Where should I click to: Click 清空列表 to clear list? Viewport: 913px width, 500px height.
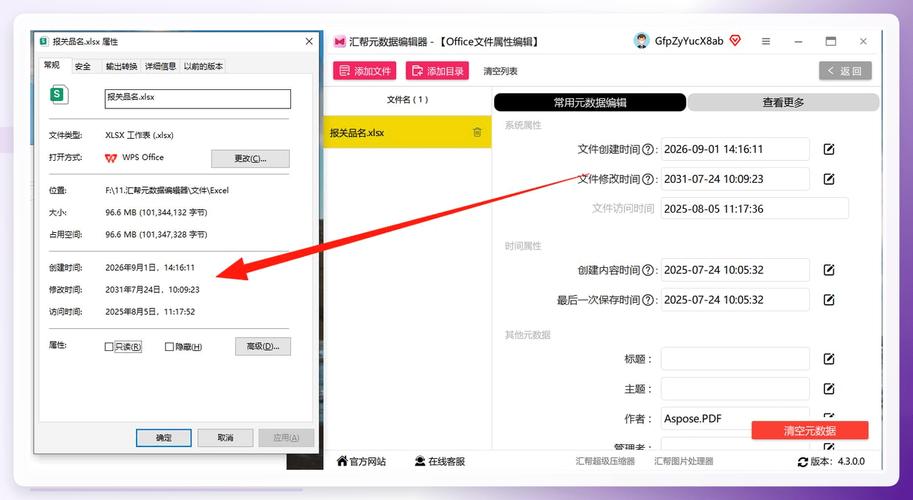500,71
